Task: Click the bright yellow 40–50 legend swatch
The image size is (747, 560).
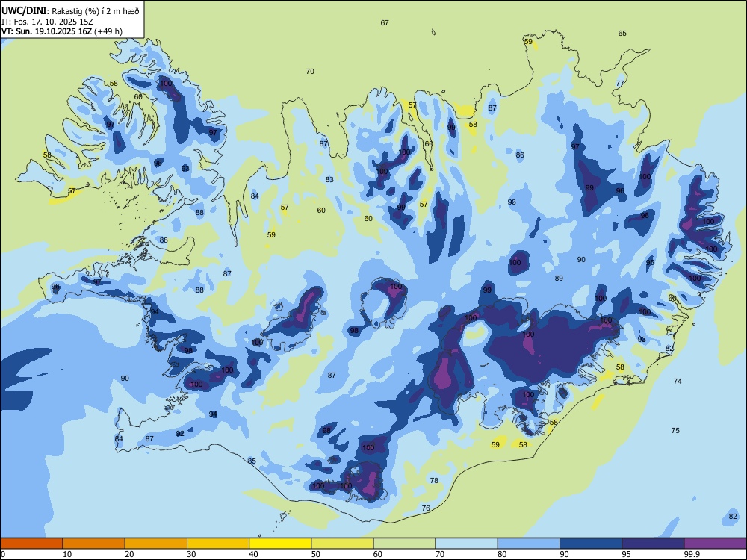Action: point(280,544)
